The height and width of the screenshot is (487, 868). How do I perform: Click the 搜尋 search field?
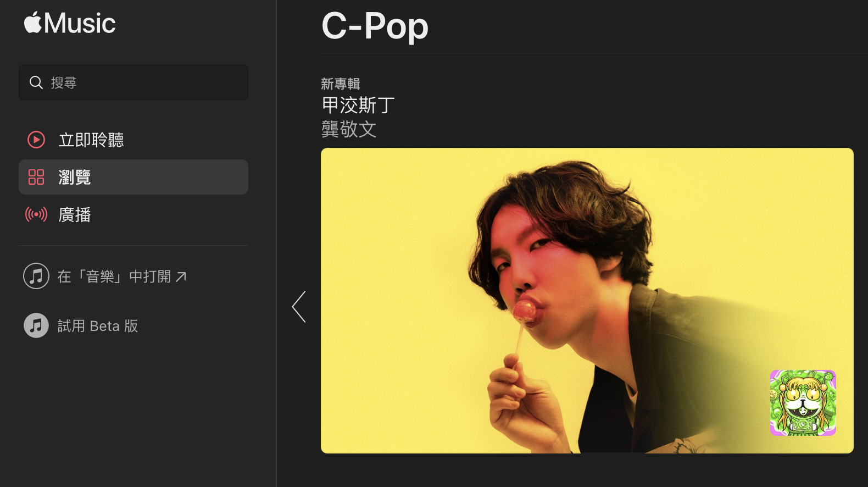tap(133, 82)
